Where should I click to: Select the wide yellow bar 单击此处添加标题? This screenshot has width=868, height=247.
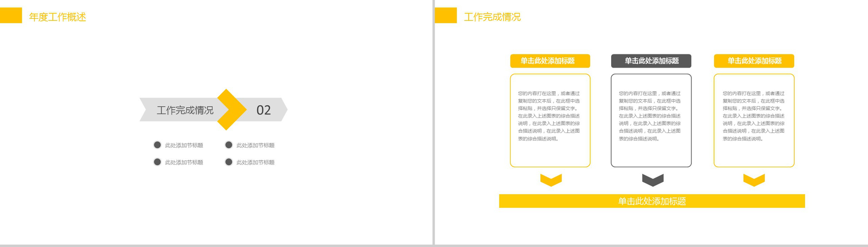tap(652, 201)
